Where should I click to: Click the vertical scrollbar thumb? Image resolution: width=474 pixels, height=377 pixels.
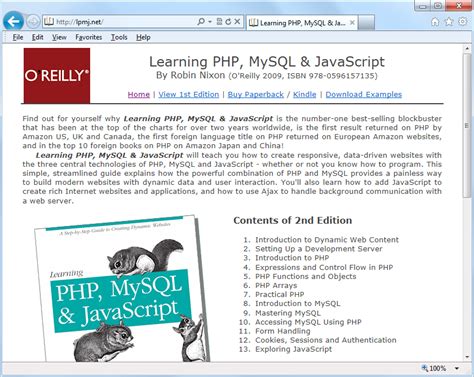pos(467,125)
